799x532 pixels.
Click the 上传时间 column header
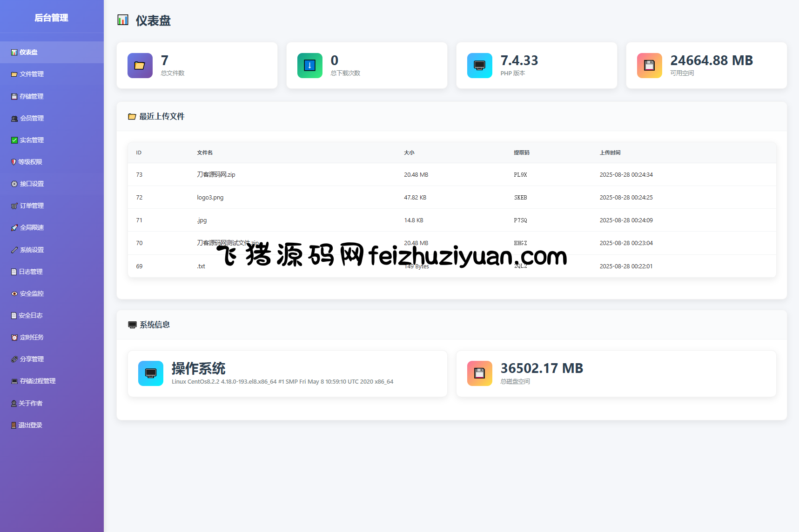pyautogui.click(x=610, y=153)
